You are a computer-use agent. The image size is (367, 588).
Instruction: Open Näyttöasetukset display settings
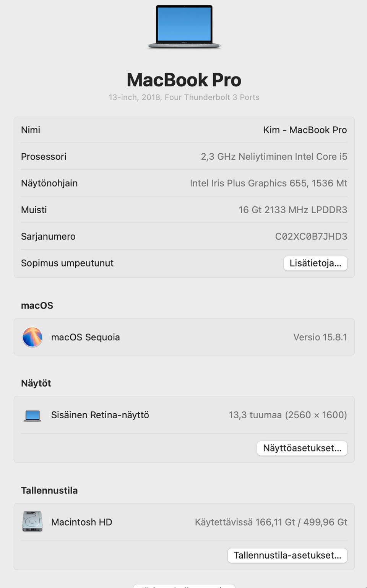(x=302, y=448)
